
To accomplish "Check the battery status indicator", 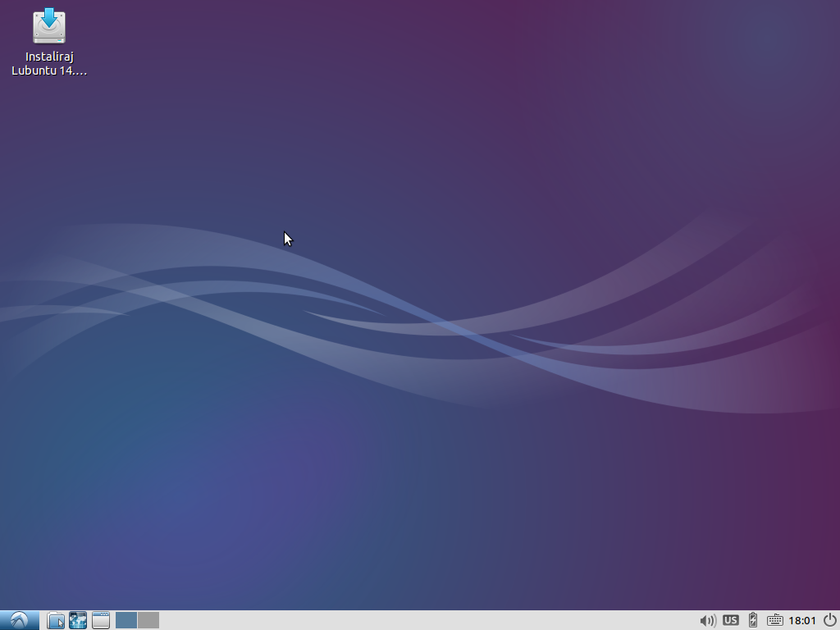I will point(752,620).
